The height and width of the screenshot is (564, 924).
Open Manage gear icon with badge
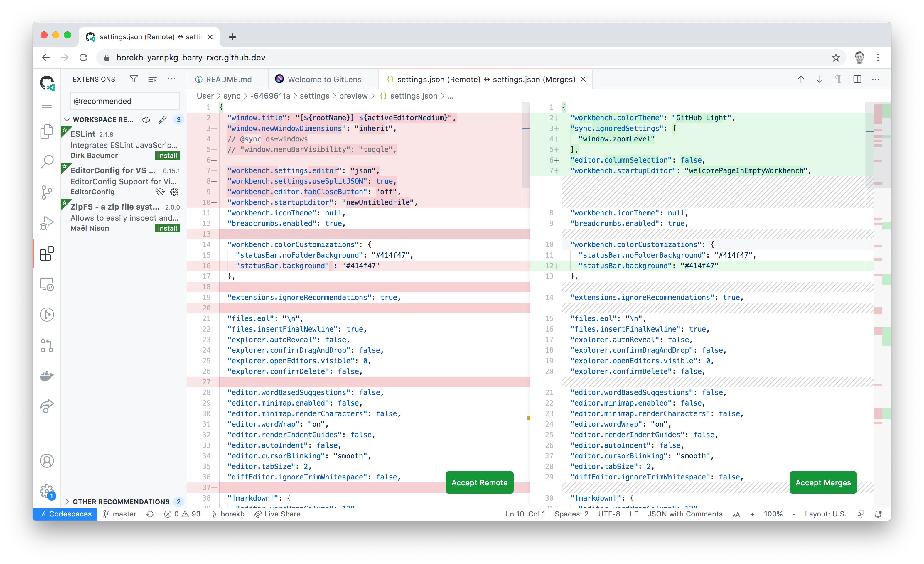47,491
